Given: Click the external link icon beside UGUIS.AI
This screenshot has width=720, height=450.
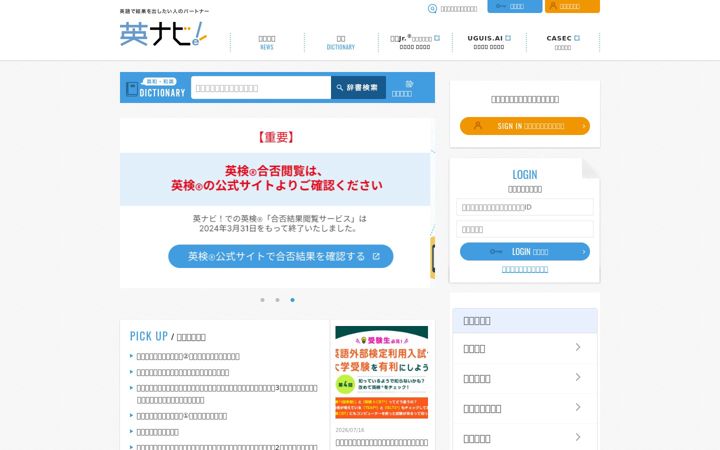Looking at the screenshot, I should (508, 38).
